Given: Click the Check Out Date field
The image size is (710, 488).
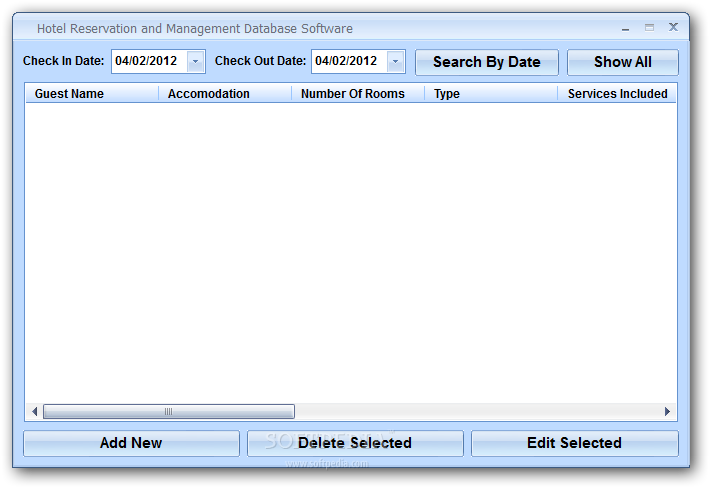Looking at the screenshot, I should coord(358,62).
